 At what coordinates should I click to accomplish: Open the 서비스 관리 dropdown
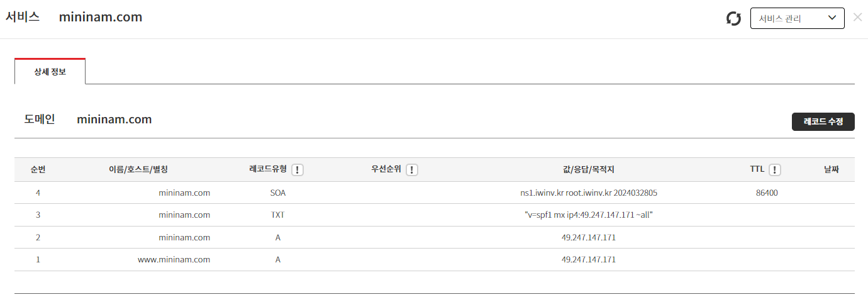point(797,18)
